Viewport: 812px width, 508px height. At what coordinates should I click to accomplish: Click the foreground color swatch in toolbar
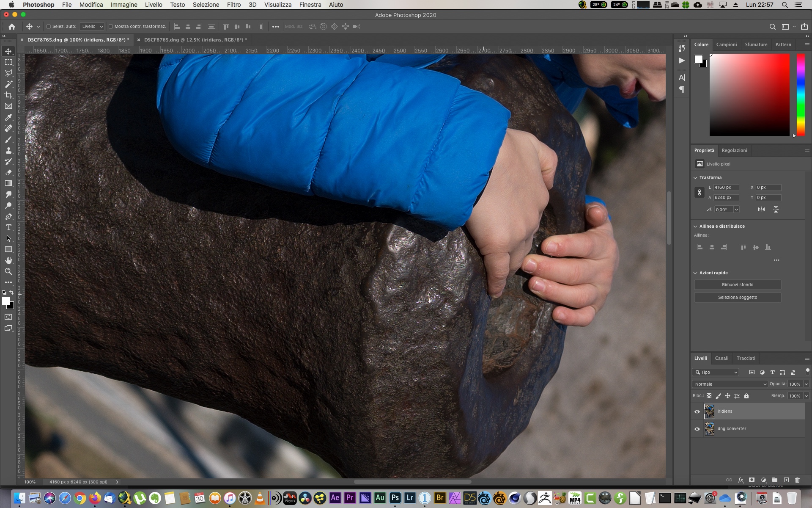click(6, 301)
